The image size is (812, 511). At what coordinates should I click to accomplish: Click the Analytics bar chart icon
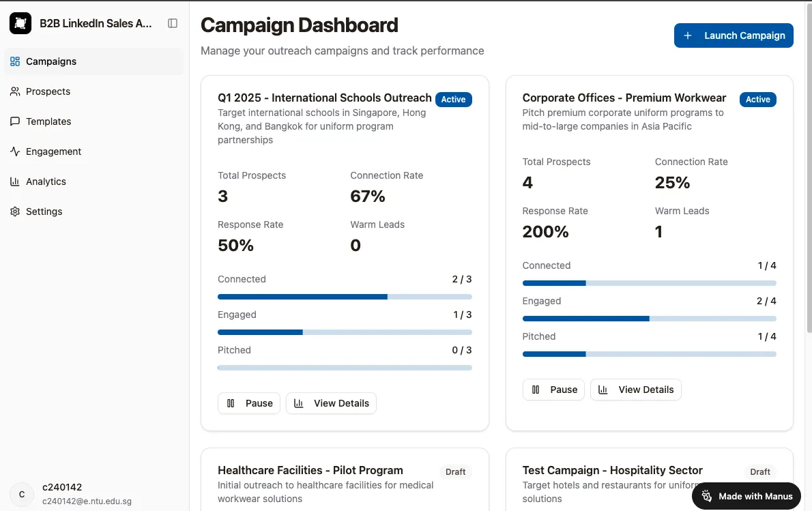coord(15,181)
